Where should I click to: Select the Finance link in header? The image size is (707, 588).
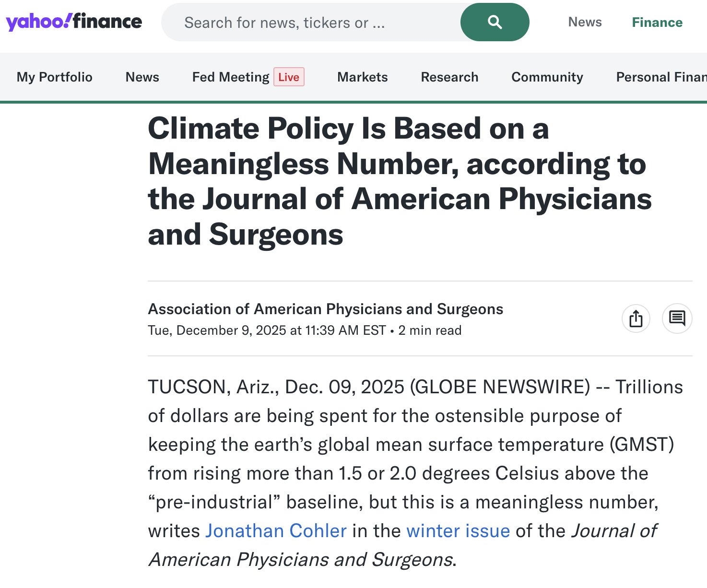657,23
